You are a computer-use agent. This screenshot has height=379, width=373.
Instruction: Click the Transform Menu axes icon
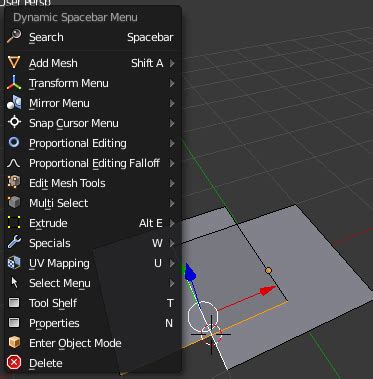(14, 83)
